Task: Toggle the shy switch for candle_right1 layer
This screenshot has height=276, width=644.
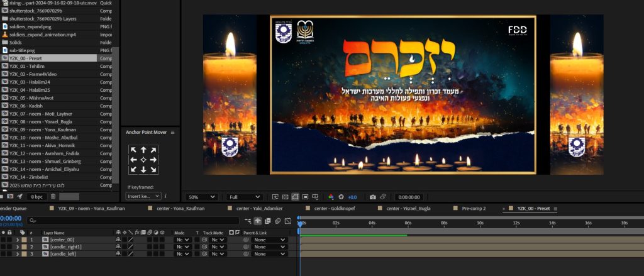Action: (x=118, y=246)
